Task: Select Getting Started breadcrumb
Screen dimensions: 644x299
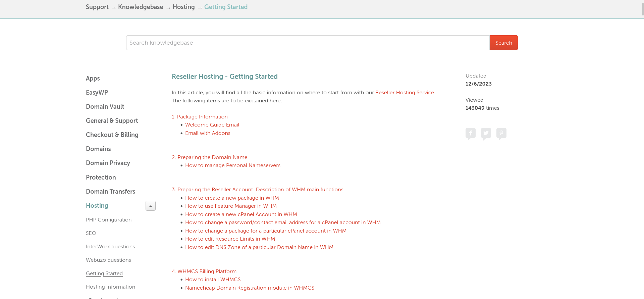Action: (226, 7)
